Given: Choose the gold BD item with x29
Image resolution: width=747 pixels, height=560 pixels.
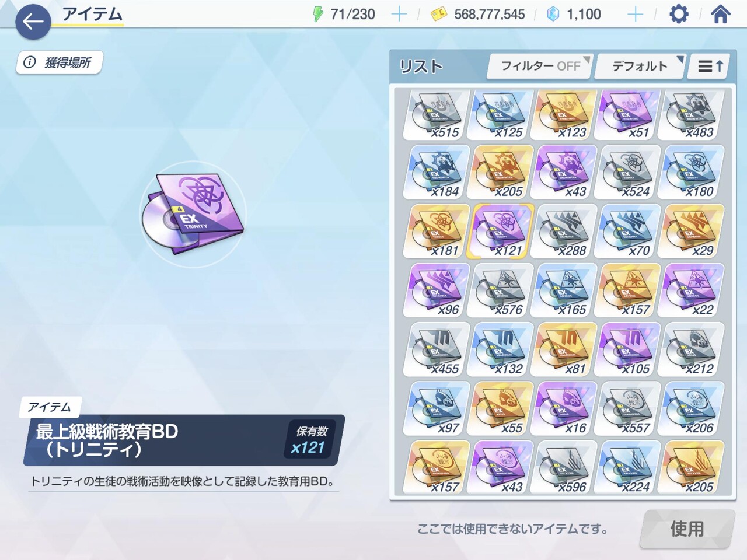Looking at the screenshot, I should click(692, 232).
